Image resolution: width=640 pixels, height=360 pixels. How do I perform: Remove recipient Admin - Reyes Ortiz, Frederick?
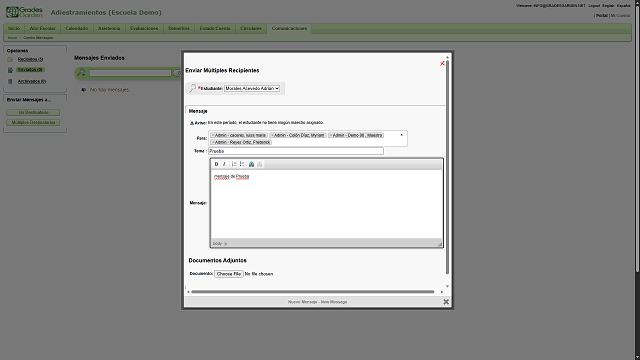pyautogui.click(x=213, y=142)
